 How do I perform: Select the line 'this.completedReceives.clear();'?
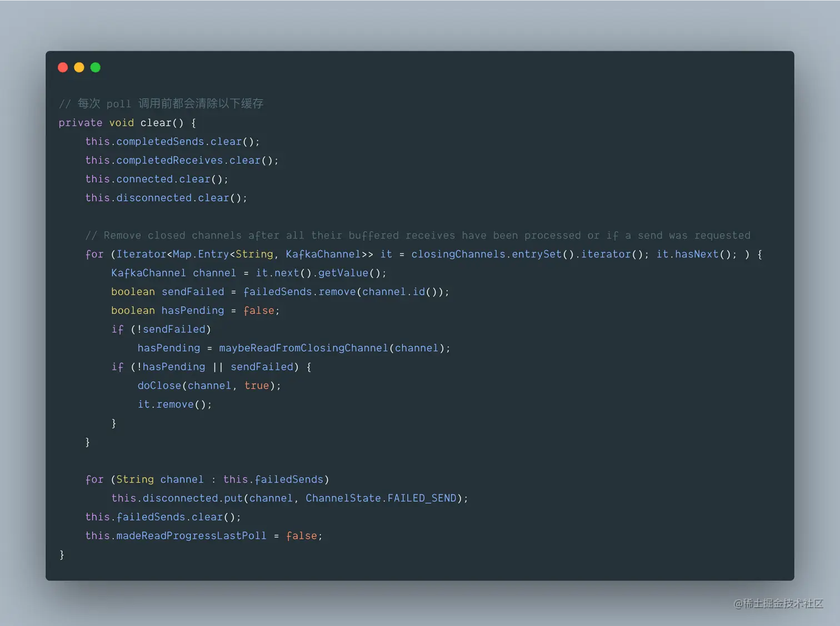[182, 161]
